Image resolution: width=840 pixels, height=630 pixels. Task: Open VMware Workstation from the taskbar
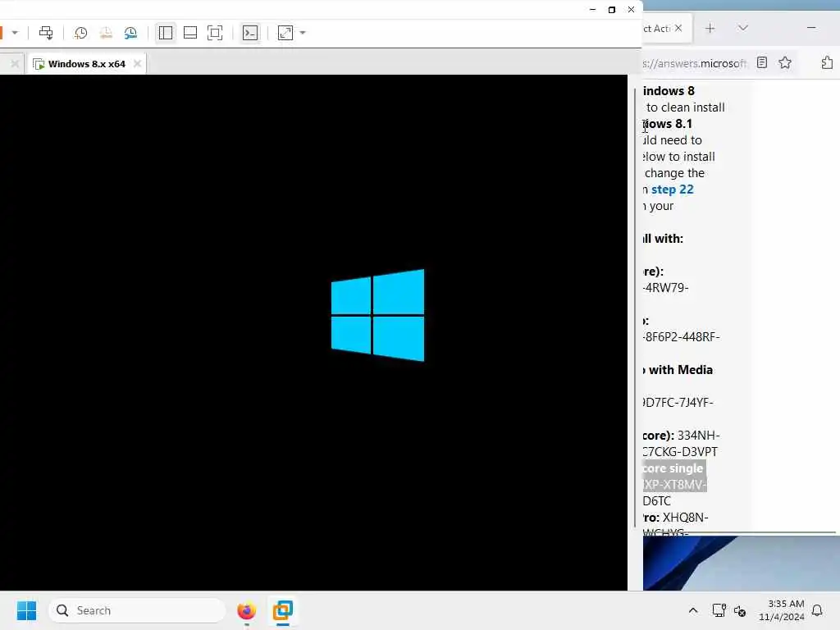pyautogui.click(x=283, y=610)
